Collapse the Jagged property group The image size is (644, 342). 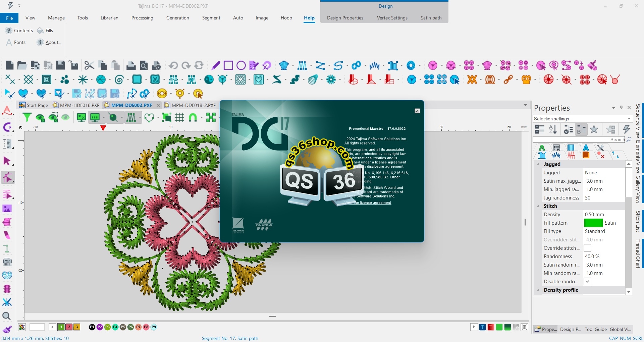[x=538, y=164]
